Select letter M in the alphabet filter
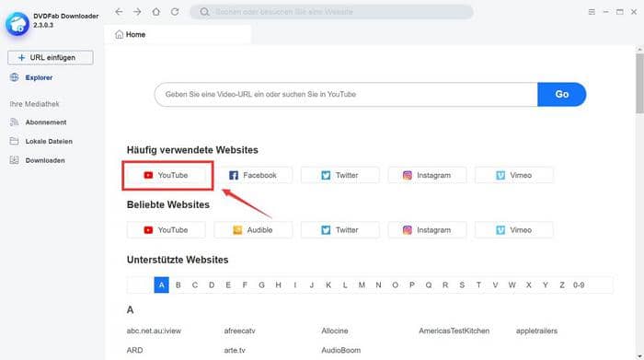 [362, 285]
